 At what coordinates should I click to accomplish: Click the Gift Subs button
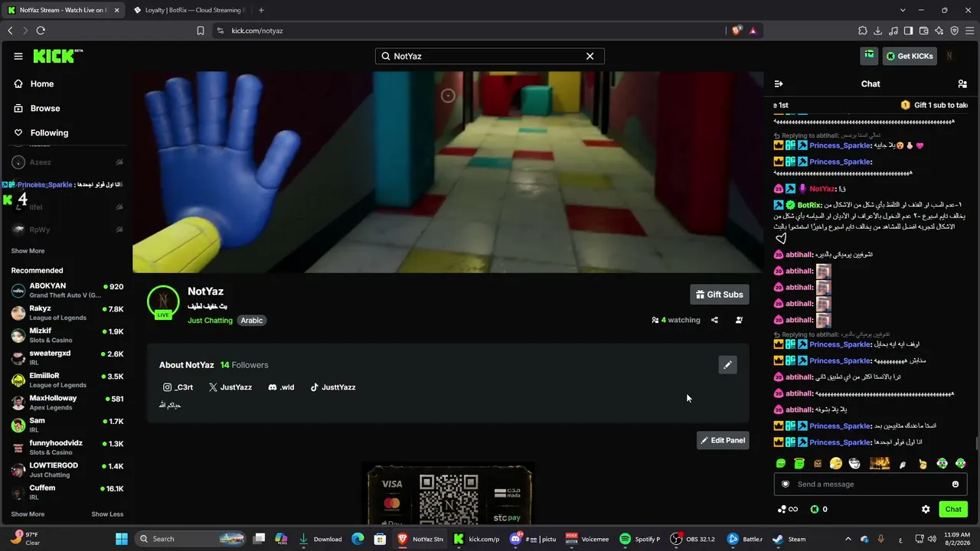(x=719, y=295)
